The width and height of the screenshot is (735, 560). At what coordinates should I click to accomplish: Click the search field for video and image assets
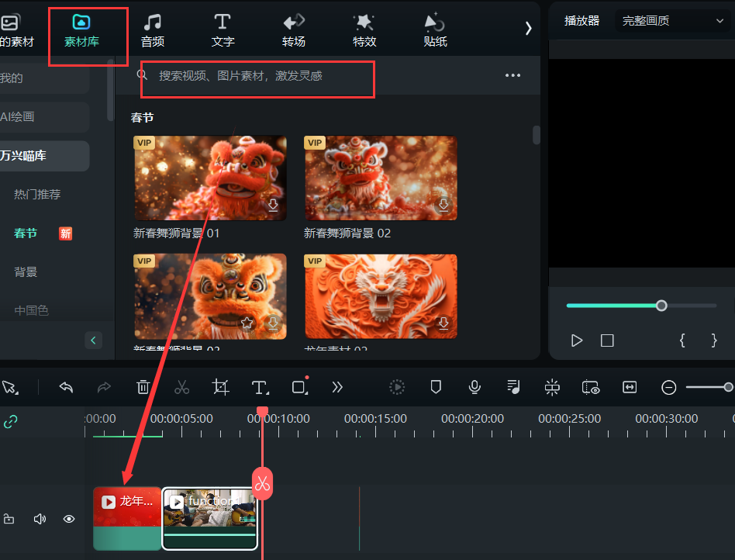coord(256,76)
